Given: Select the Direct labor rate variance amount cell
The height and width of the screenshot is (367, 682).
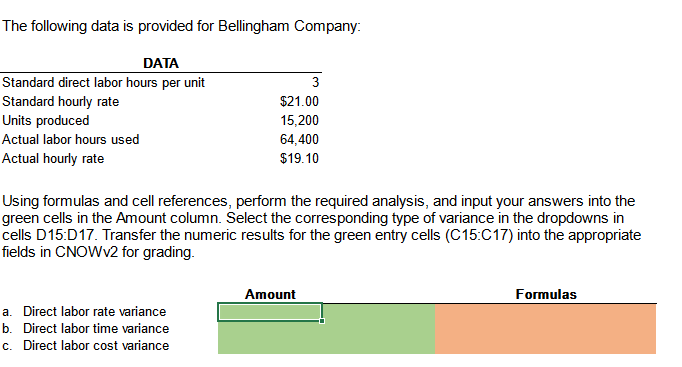Looking at the screenshot, I should pos(270,312).
